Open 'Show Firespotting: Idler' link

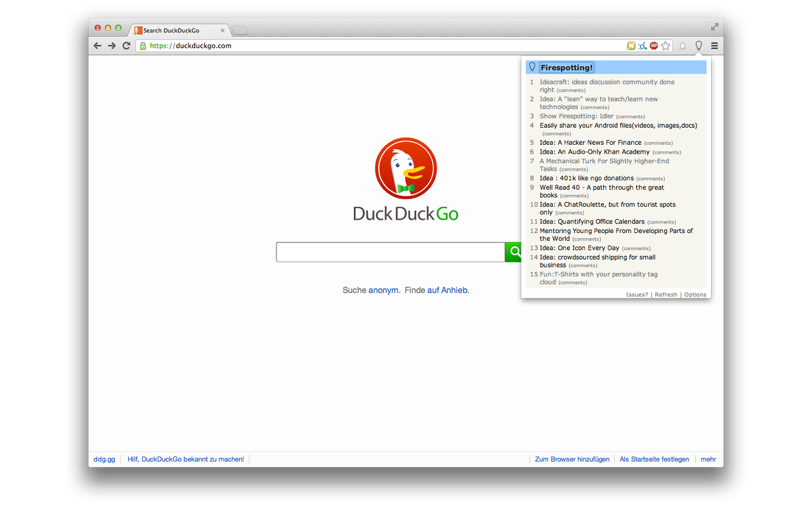[x=577, y=116]
